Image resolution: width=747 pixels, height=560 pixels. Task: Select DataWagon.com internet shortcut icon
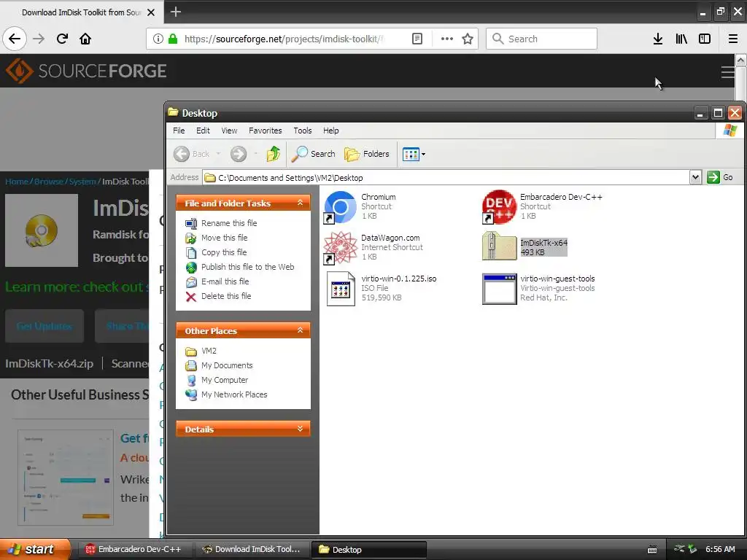340,248
